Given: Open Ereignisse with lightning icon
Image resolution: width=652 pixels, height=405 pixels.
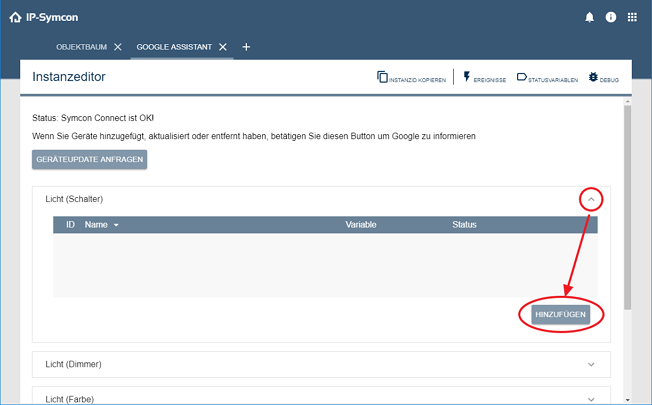Looking at the screenshot, I should (484, 77).
